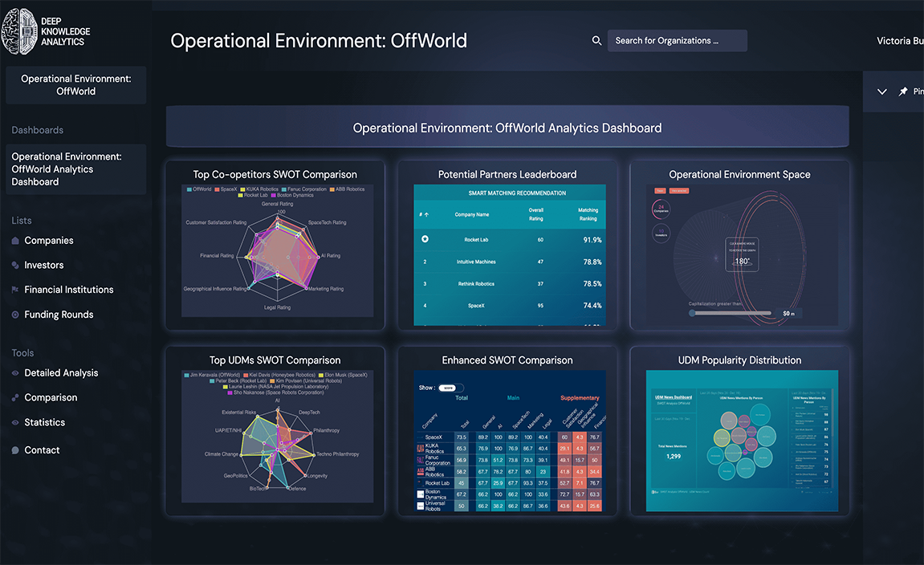Screen dimensions: 924x565
Task: Toggle the OffWorld legend in co-opetitors chart
Action: click(197, 189)
